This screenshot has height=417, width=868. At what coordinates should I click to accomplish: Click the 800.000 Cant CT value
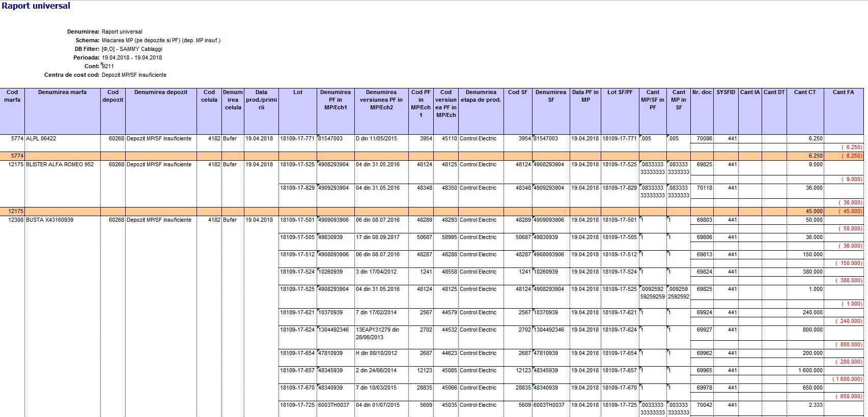pos(813,330)
